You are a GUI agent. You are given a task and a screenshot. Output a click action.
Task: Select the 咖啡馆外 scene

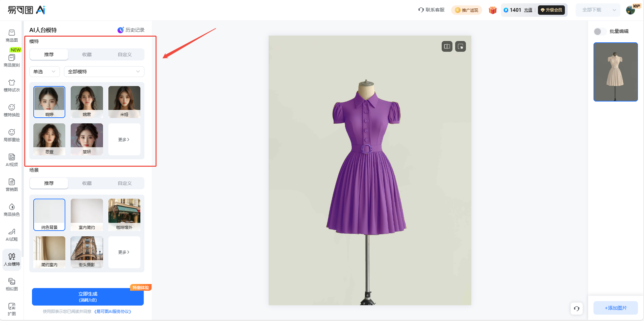click(x=124, y=215)
